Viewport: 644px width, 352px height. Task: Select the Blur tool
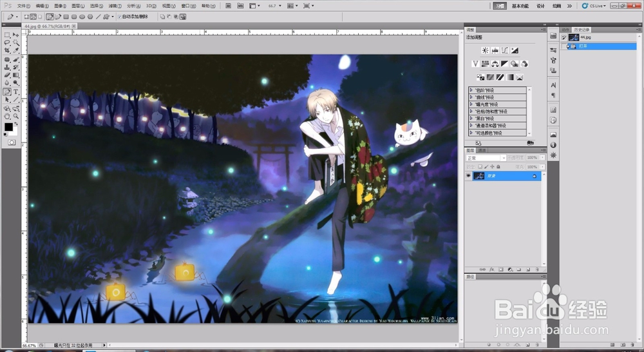(x=6, y=83)
